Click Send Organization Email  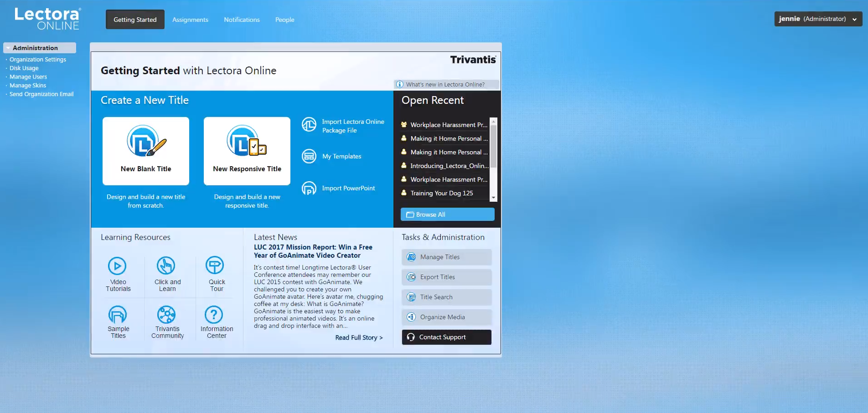pos(41,94)
